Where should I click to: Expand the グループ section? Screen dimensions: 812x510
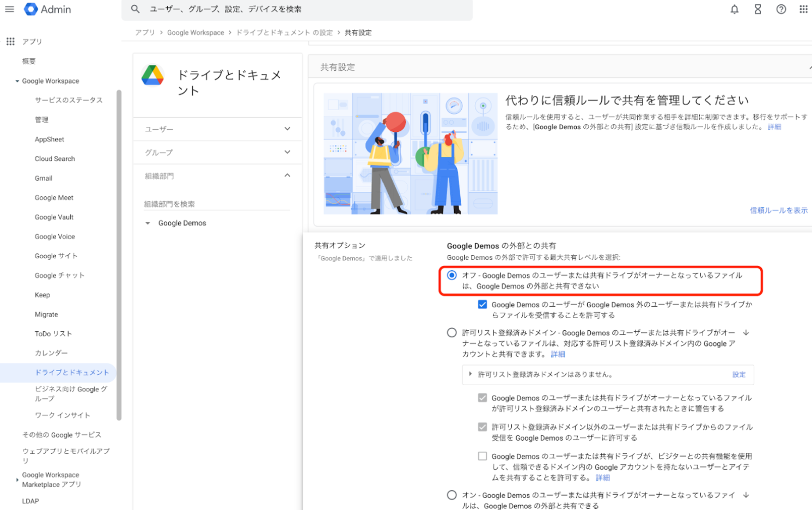click(x=287, y=153)
